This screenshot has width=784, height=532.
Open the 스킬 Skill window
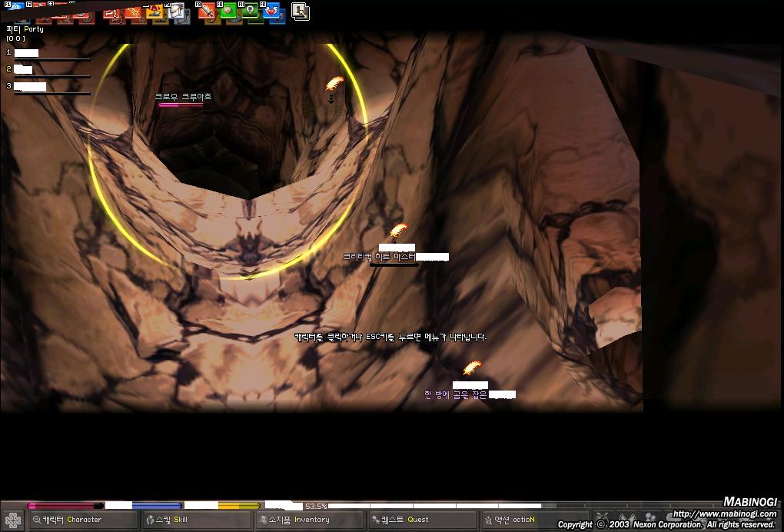click(197, 520)
